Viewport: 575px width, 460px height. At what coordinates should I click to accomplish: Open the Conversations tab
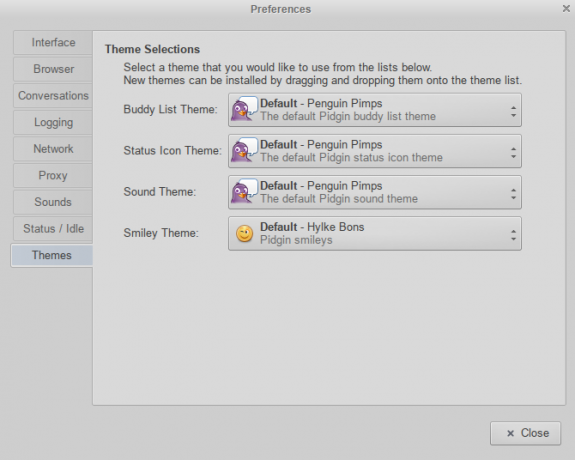(53, 96)
